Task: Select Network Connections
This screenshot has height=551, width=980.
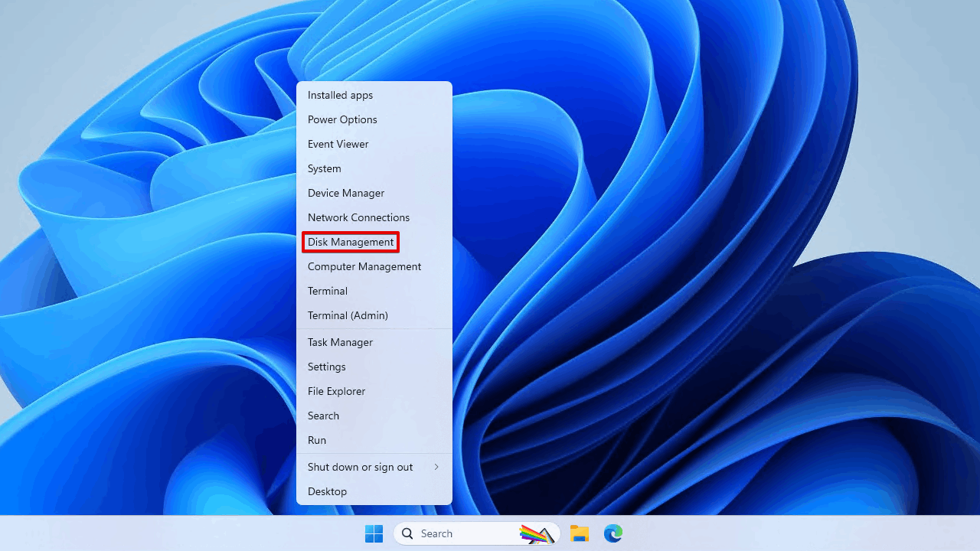Action: pyautogui.click(x=358, y=217)
